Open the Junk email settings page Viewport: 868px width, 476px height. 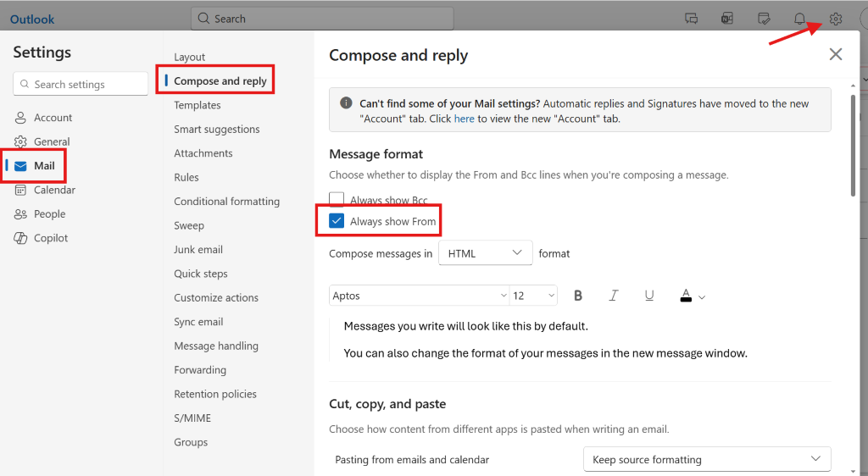[x=198, y=249]
